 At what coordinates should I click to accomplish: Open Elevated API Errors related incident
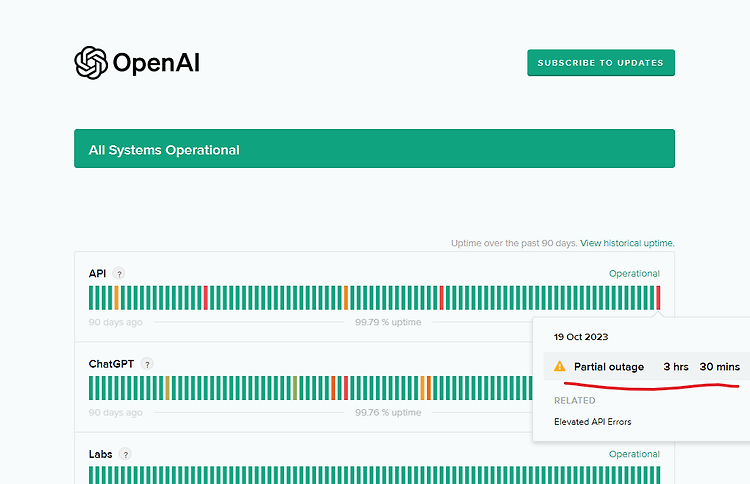(x=593, y=422)
